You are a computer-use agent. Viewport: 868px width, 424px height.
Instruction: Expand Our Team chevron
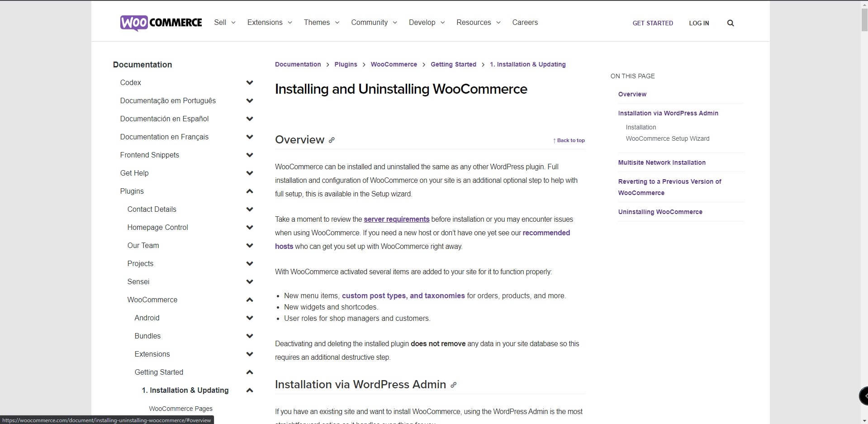click(x=250, y=246)
